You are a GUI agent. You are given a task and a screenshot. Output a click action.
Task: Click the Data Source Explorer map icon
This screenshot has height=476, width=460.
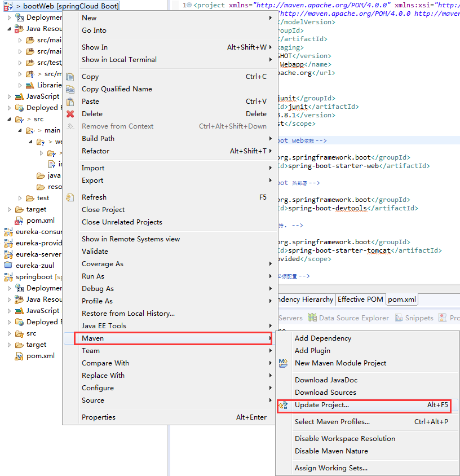click(312, 318)
